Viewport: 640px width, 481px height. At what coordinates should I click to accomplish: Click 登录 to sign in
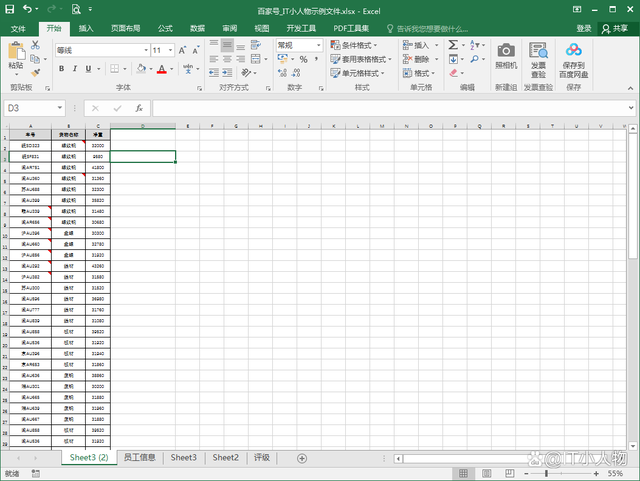click(584, 29)
